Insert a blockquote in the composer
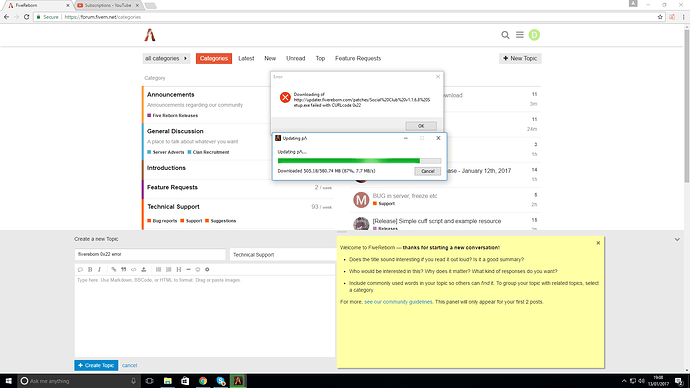Viewport: 690px width, 388px height. point(124,269)
